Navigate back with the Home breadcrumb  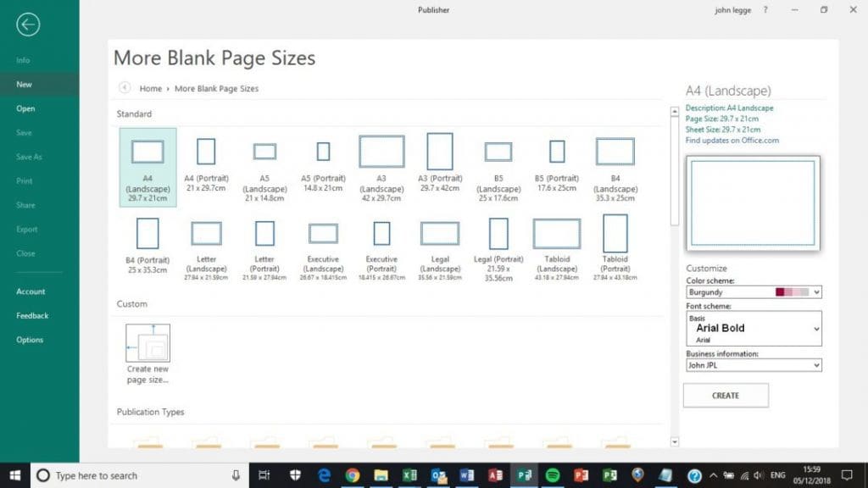coord(151,88)
